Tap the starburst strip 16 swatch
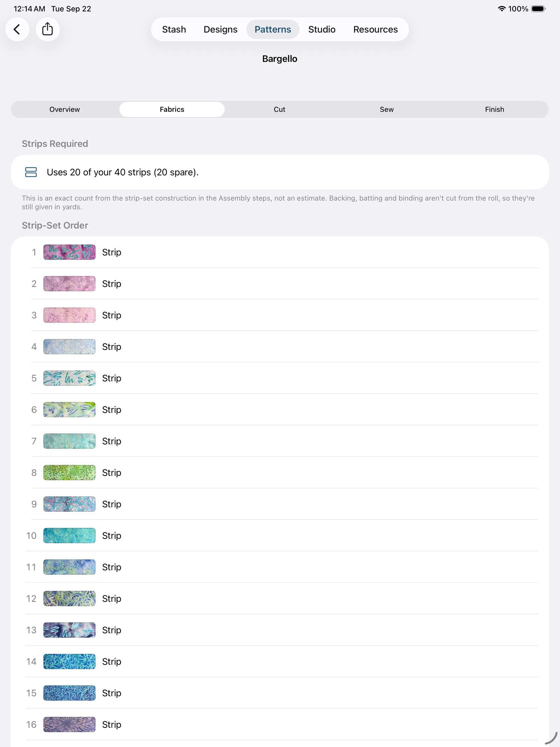Screen dimensions: 560x747 coord(69,725)
